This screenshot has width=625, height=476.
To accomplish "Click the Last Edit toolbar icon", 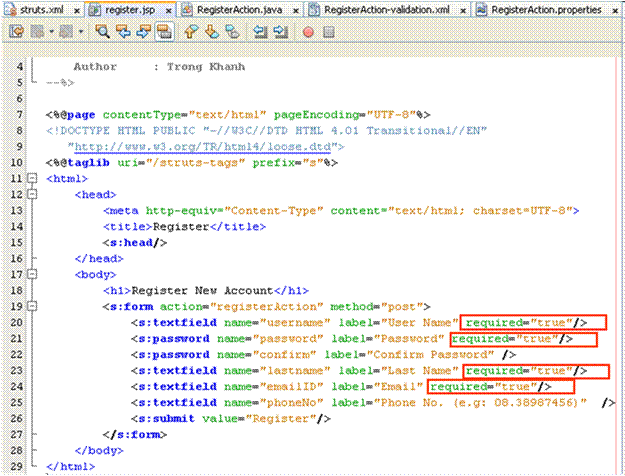I will pyautogui.click(x=16, y=31).
